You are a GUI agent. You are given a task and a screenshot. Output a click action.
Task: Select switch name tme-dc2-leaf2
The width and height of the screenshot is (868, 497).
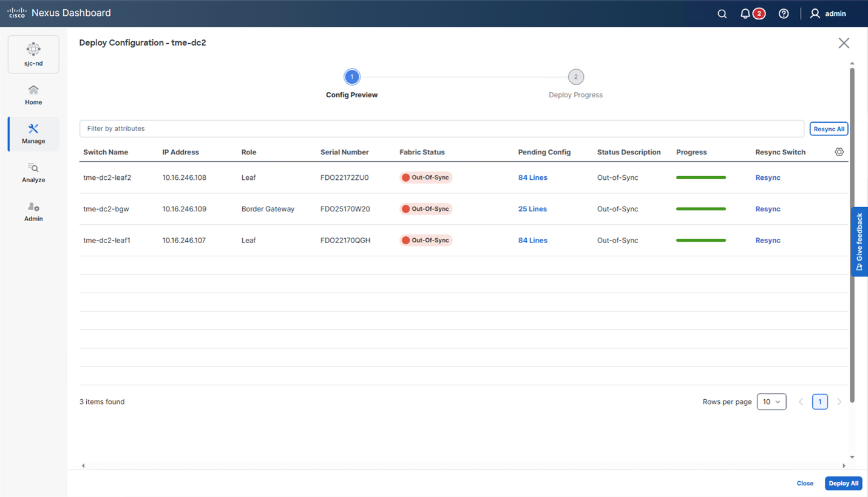[107, 177]
